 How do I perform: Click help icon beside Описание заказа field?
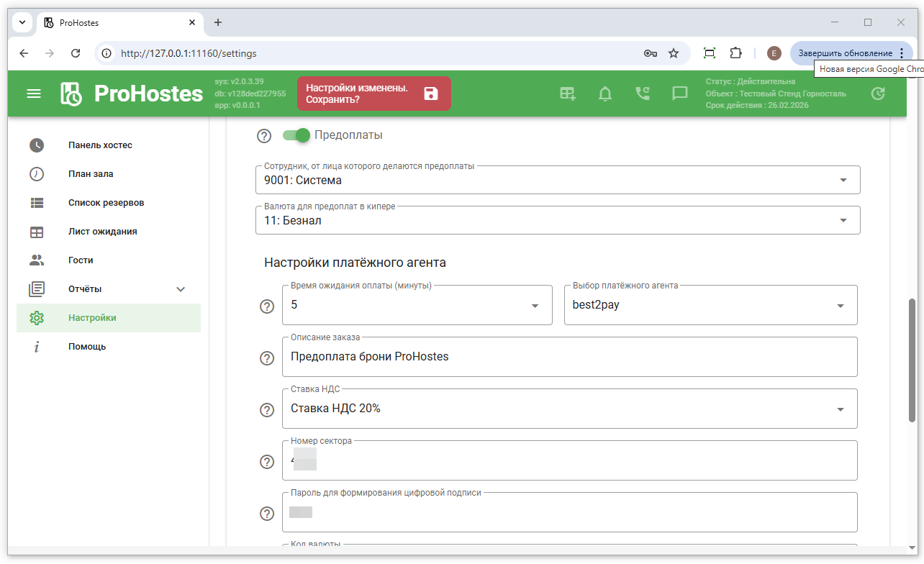coord(267,358)
